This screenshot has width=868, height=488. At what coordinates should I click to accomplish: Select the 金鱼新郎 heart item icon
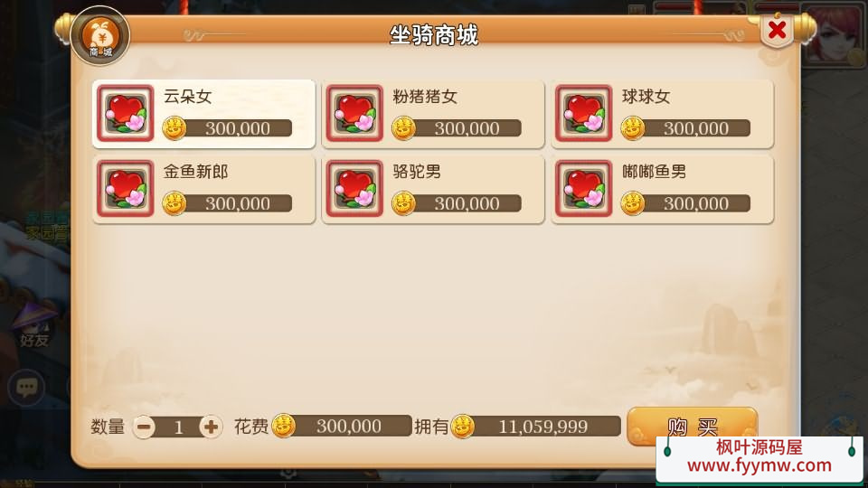click(126, 189)
